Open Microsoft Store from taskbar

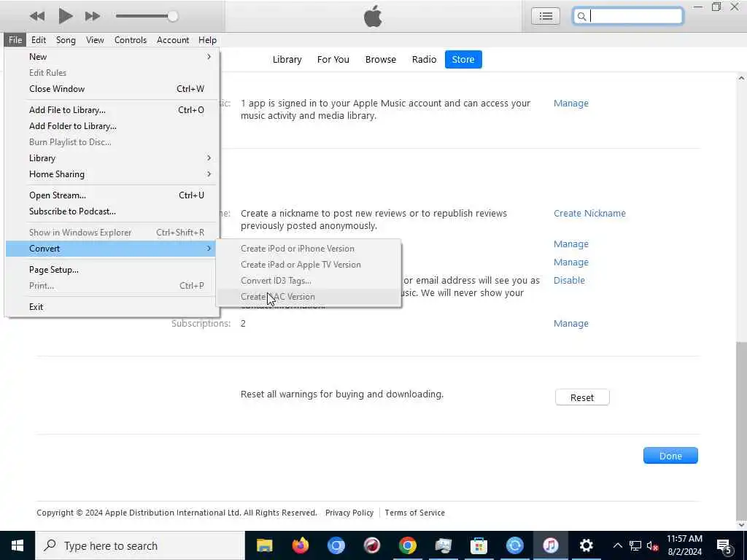tap(479, 545)
